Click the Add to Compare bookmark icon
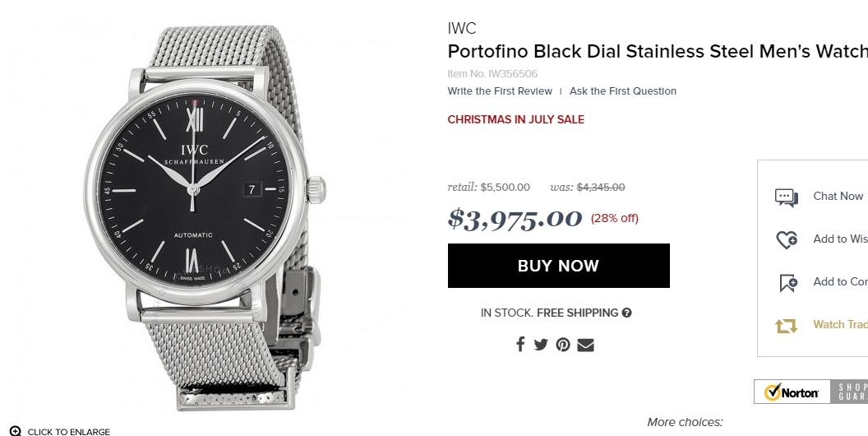The height and width of the screenshot is (436, 868). tap(787, 283)
